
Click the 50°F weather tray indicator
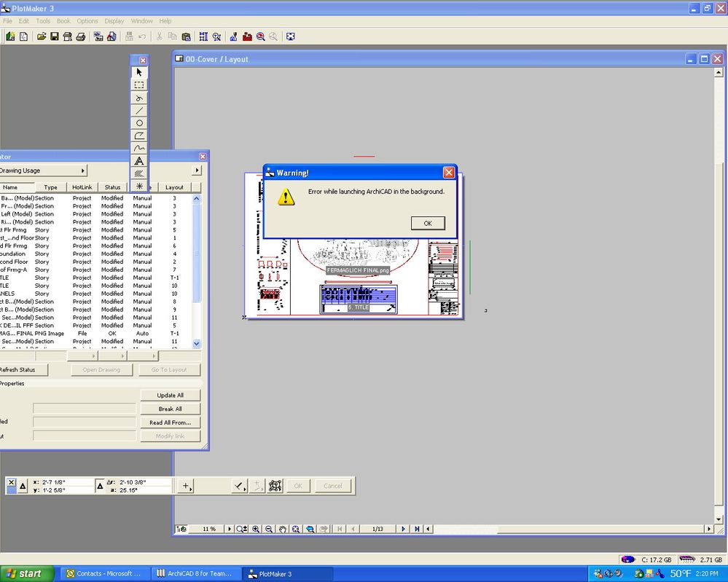click(x=680, y=574)
